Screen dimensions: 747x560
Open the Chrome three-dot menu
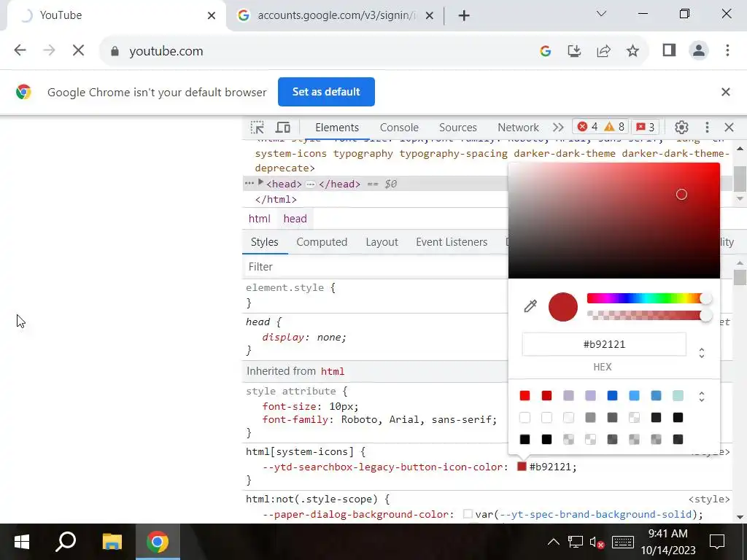pyautogui.click(x=727, y=50)
